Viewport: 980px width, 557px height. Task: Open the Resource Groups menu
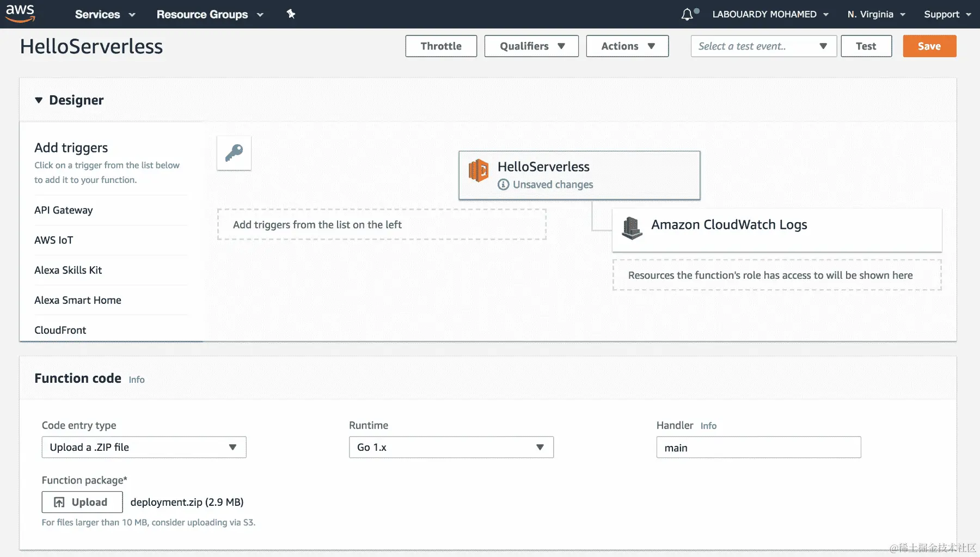pyautogui.click(x=210, y=14)
